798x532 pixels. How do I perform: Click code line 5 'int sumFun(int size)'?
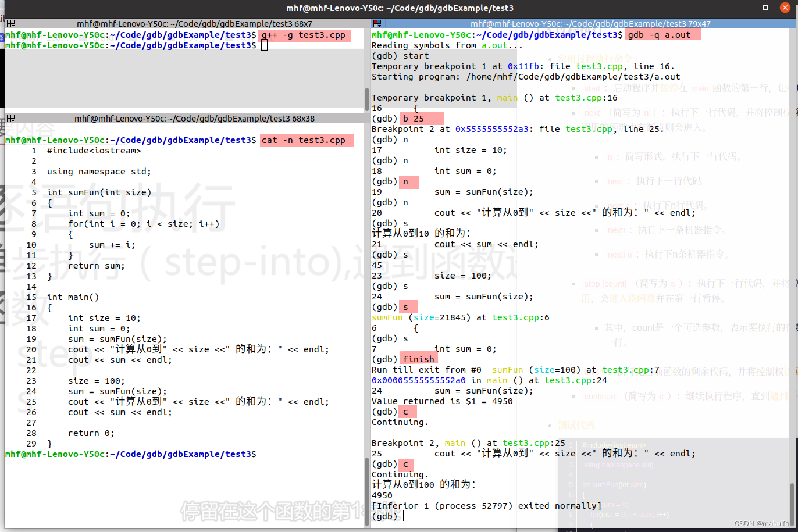[99, 192]
